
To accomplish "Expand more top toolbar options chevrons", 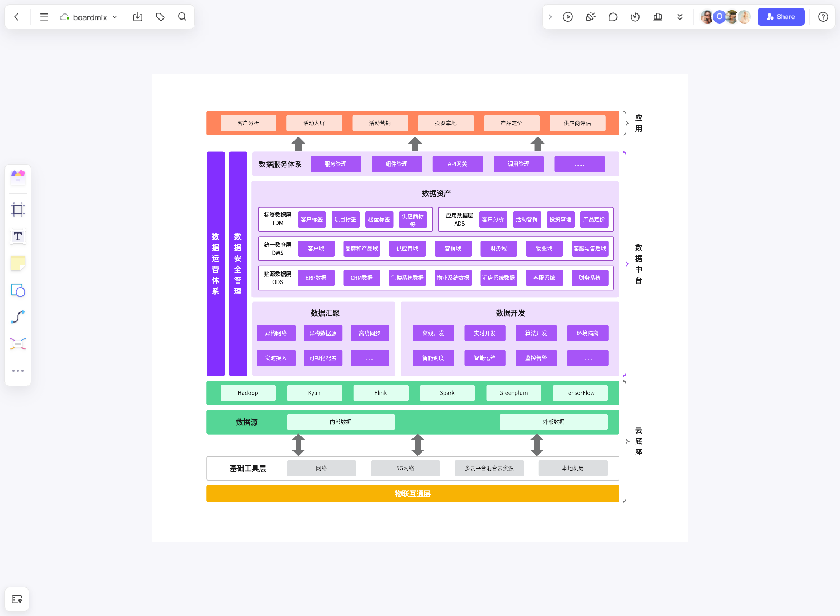I will click(x=680, y=17).
